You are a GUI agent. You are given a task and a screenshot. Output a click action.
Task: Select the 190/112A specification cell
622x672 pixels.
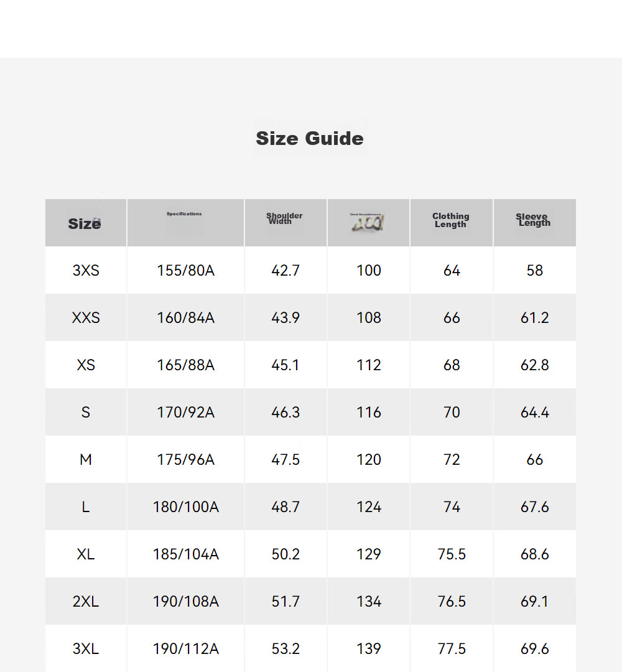tap(185, 649)
